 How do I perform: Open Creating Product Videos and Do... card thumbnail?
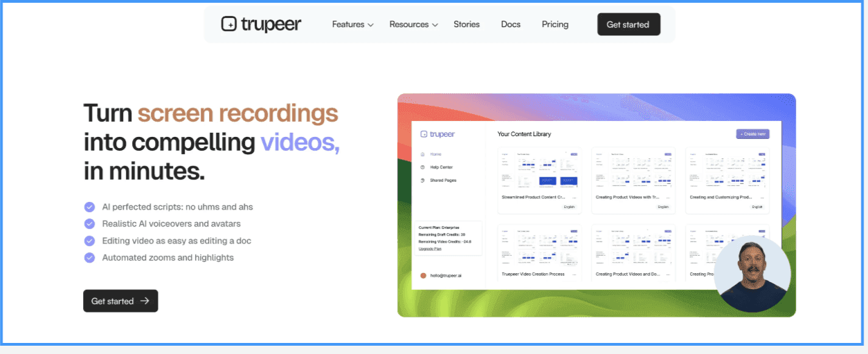click(x=633, y=246)
